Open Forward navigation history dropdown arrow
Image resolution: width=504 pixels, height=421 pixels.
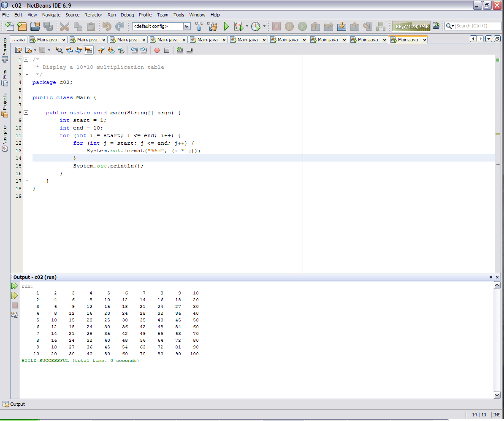[49, 50]
